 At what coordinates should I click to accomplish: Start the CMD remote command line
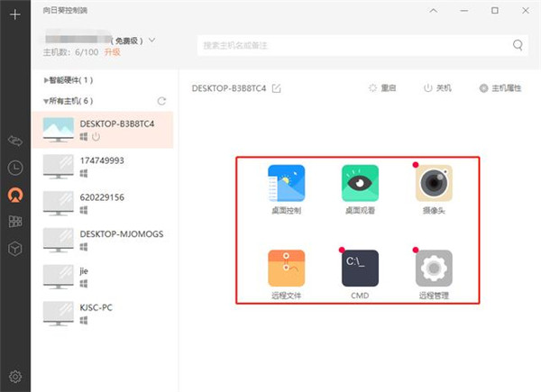[x=360, y=269]
